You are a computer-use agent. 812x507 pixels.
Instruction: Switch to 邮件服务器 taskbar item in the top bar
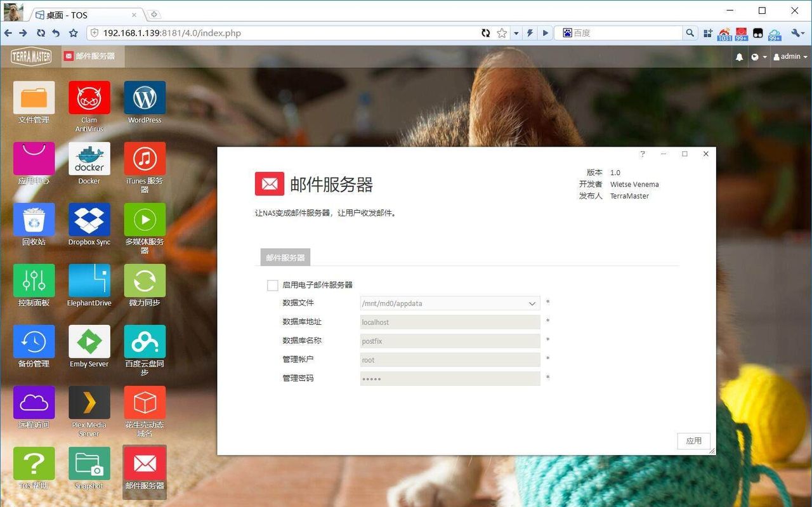pos(90,56)
